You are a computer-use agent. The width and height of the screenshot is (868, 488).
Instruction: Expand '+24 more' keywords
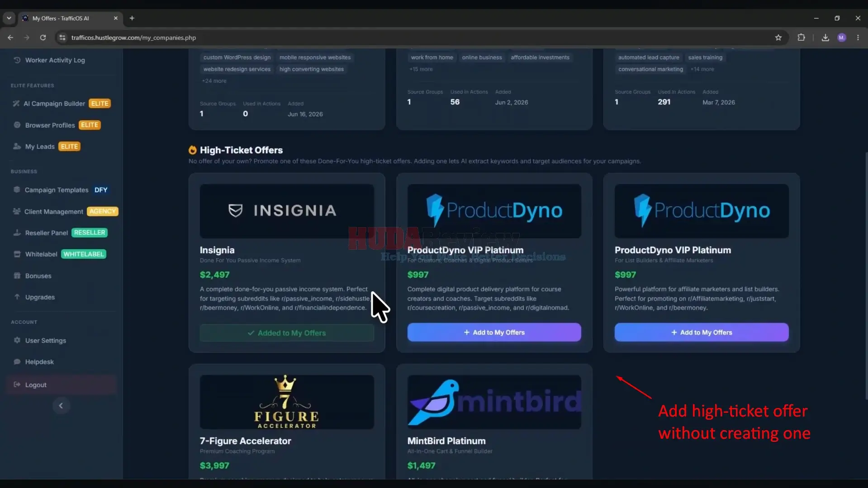click(214, 81)
